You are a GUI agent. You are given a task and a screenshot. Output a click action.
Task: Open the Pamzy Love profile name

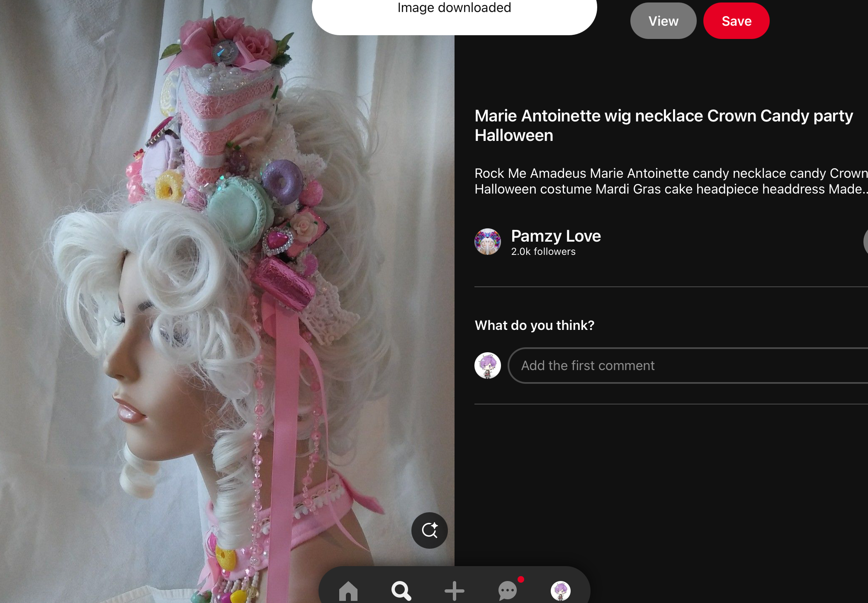coord(556,236)
